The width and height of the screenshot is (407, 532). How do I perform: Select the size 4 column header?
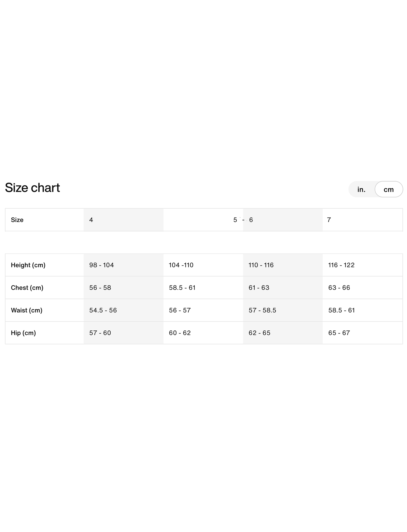91,220
